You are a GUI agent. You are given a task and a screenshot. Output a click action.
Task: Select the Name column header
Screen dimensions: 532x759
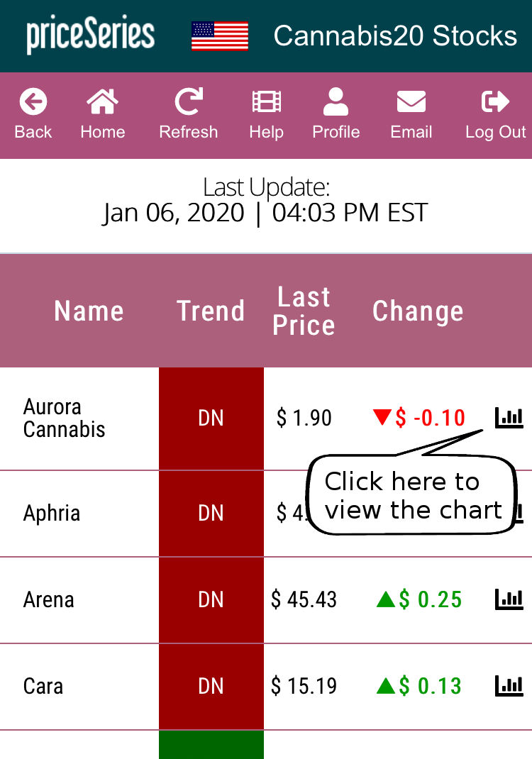click(89, 311)
